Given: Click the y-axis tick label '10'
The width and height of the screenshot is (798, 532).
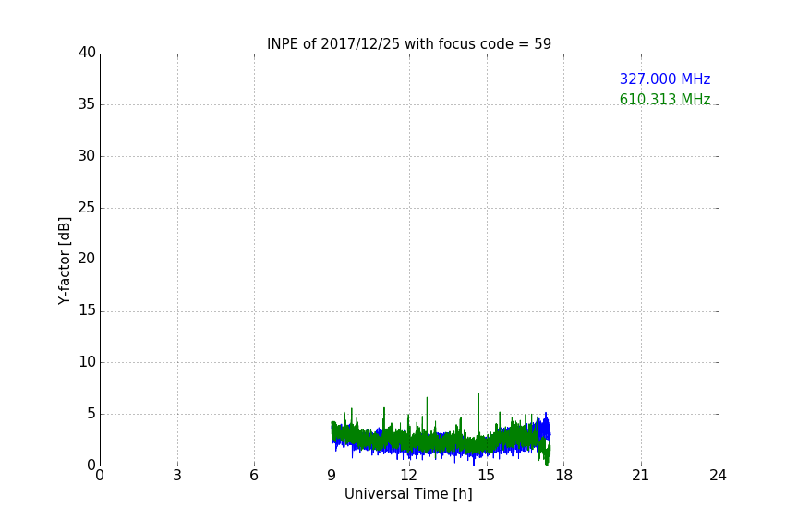Looking at the screenshot, I should 87,362.
